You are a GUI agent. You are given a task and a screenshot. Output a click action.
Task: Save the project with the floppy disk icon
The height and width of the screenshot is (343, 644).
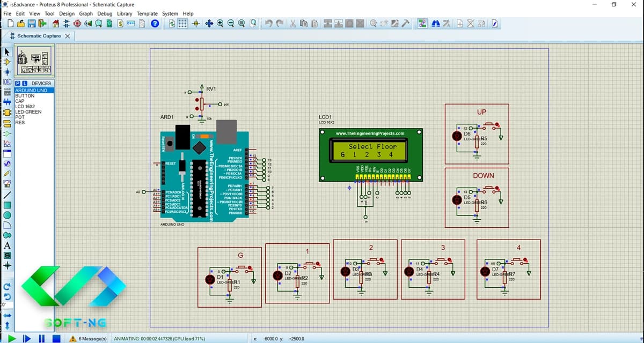[32, 24]
